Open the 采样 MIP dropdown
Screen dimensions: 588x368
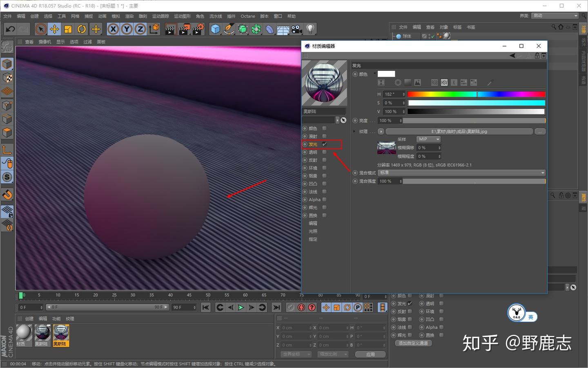[x=428, y=139]
